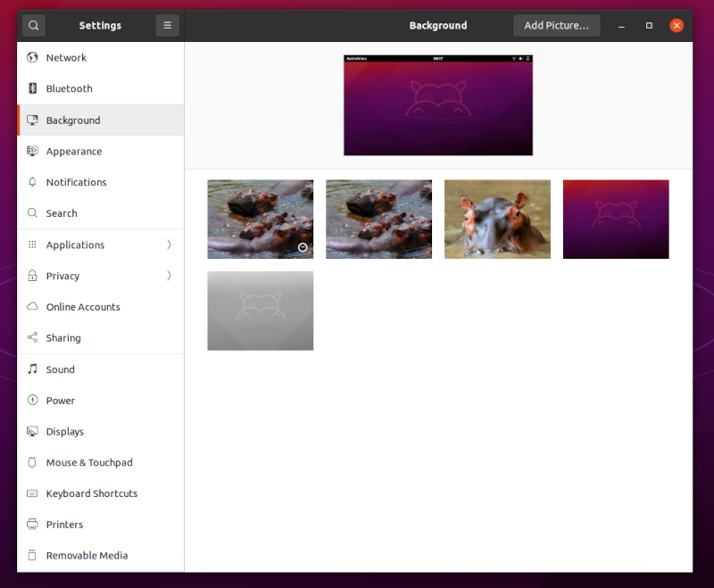
Task: Choose the purple Ubuntu hippo wallpaper
Action: [616, 219]
